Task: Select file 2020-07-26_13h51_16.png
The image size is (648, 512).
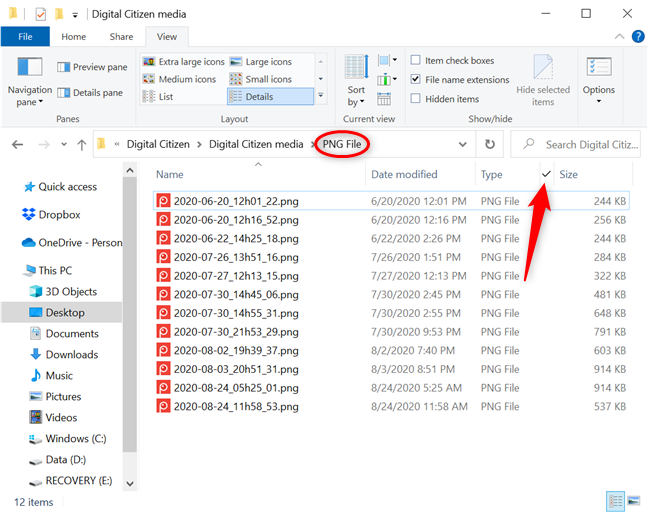Action: pyautogui.click(x=391, y=257)
